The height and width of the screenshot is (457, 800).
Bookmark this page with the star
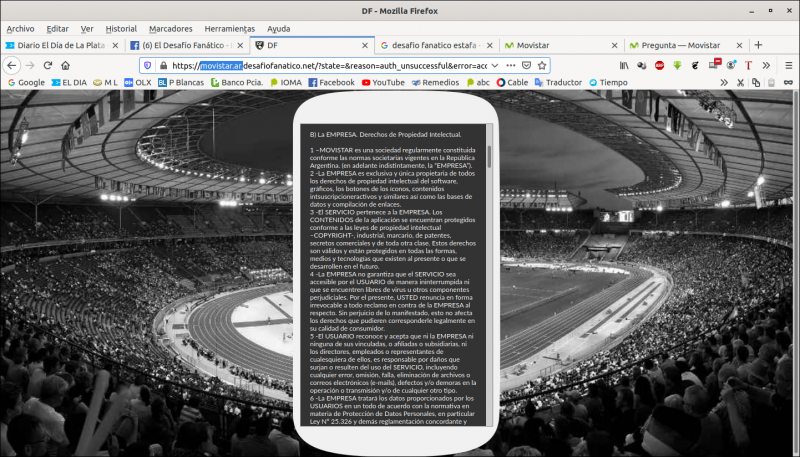click(x=542, y=65)
